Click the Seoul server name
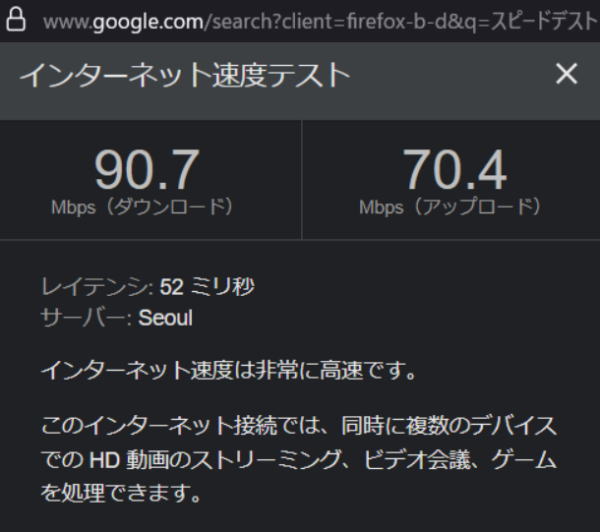Screen dimensions: 600x532 [166, 319]
